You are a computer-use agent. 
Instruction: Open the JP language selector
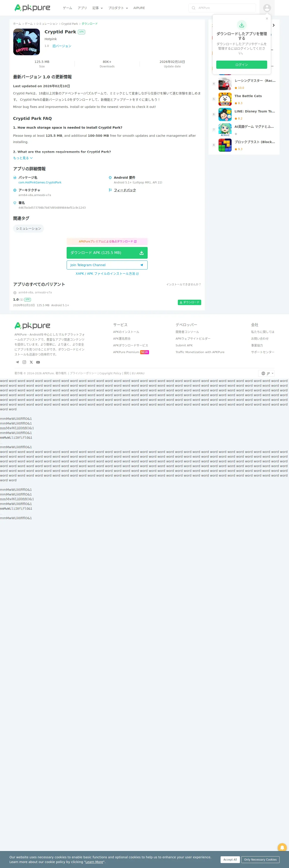266,373
